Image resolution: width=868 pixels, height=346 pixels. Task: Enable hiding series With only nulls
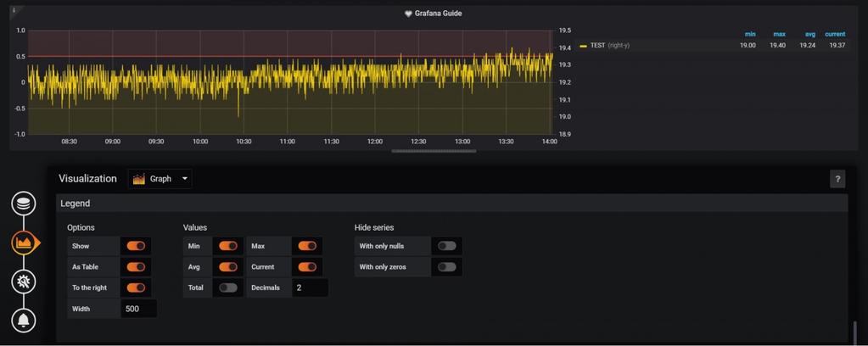pyautogui.click(x=447, y=246)
